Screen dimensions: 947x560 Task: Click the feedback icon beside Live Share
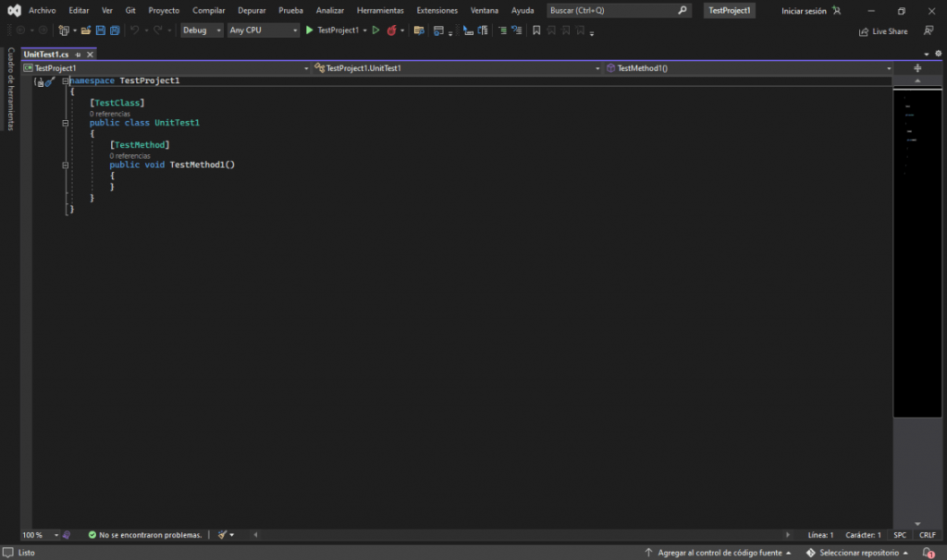point(929,30)
